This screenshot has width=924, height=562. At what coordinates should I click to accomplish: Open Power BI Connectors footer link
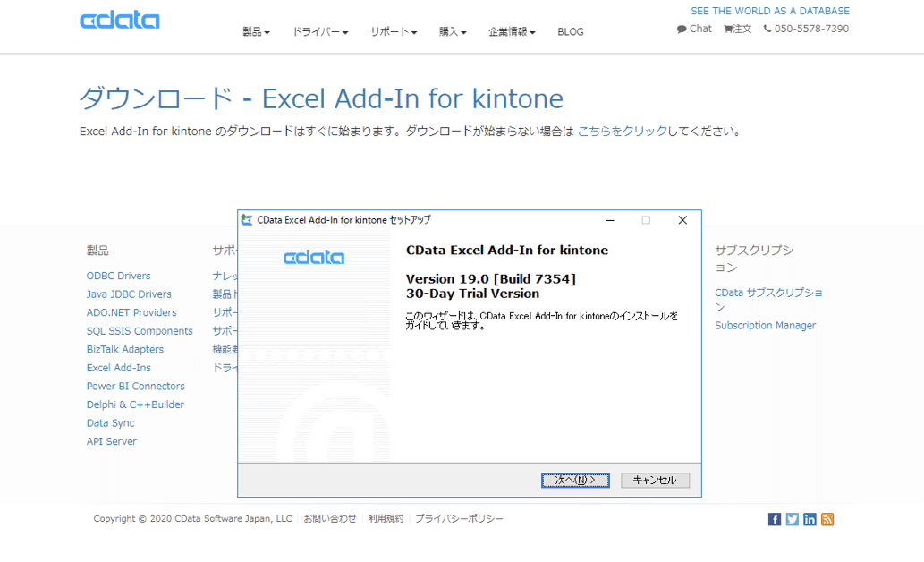tap(136, 386)
